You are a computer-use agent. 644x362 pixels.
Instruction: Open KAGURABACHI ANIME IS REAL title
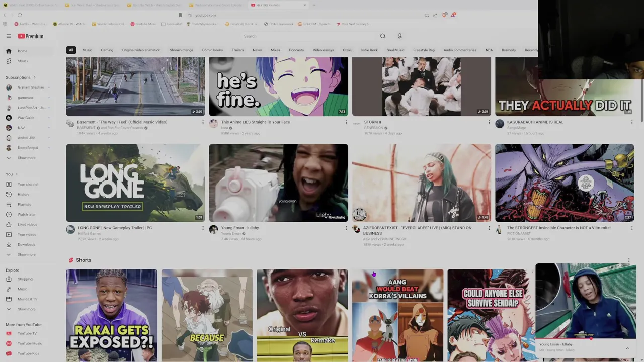click(535, 122)
